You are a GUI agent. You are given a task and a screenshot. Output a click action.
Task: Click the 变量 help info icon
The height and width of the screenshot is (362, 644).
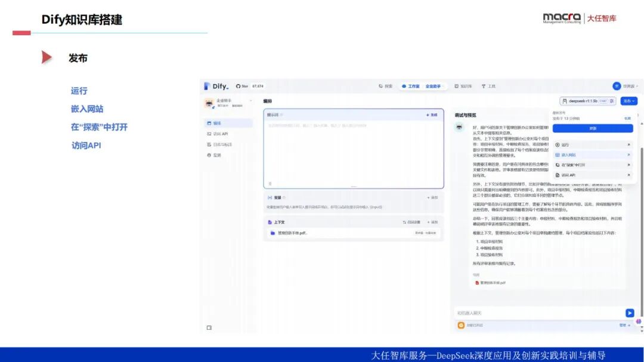[x=284, y=197]
